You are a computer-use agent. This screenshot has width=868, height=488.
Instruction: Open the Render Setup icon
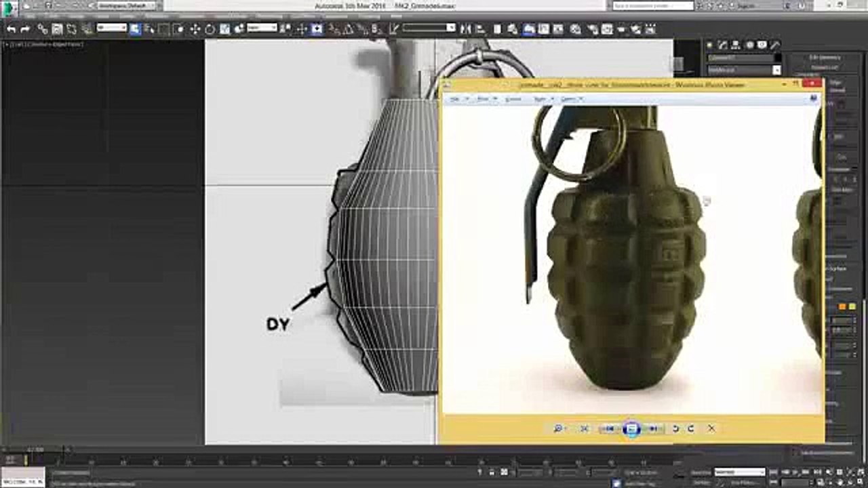click(x=592, y=29)
